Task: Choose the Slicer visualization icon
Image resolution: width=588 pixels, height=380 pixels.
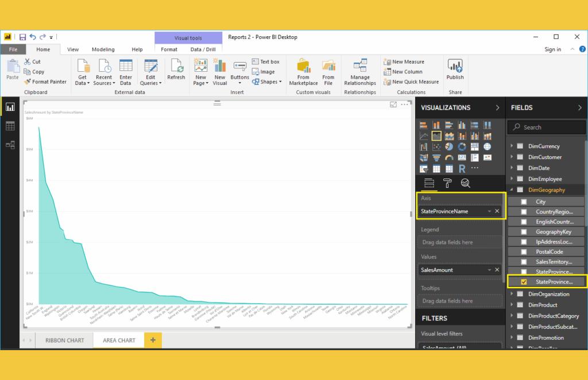Action: click(x=424, y=169)
